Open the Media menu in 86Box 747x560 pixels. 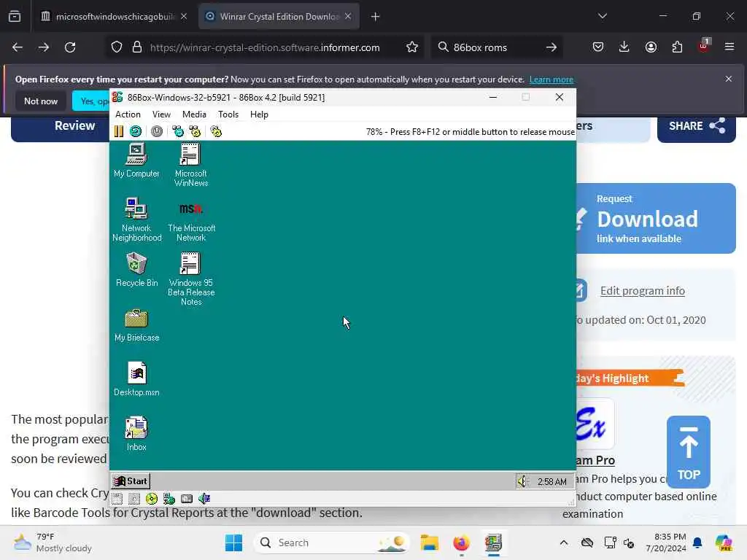[x=194, y=114]
